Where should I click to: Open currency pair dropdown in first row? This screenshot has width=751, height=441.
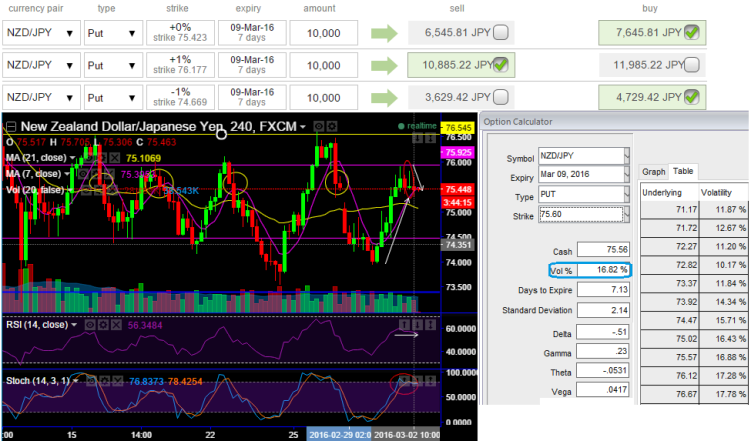pyautogui.click(x=69, y=33)
